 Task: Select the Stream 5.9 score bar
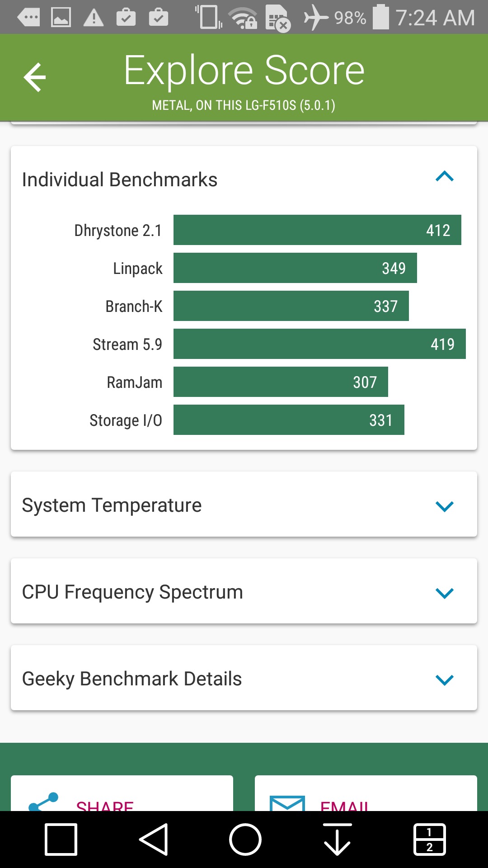319,344
